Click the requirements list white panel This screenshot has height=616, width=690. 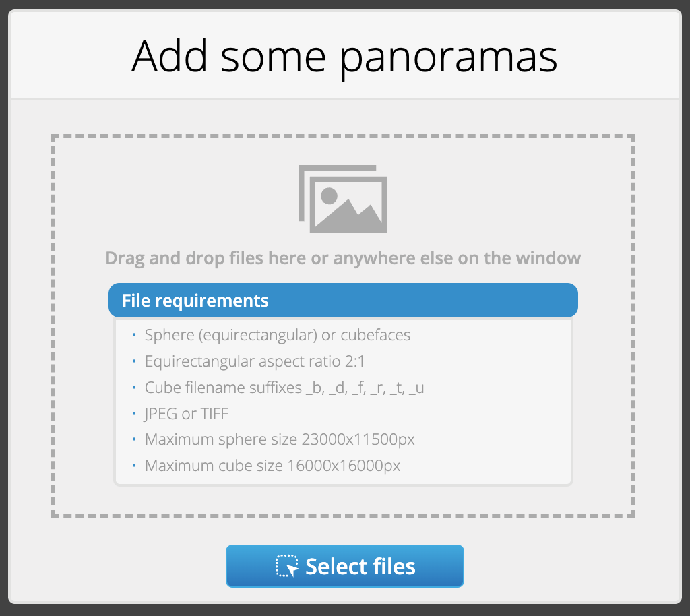[x=343, y=402]
